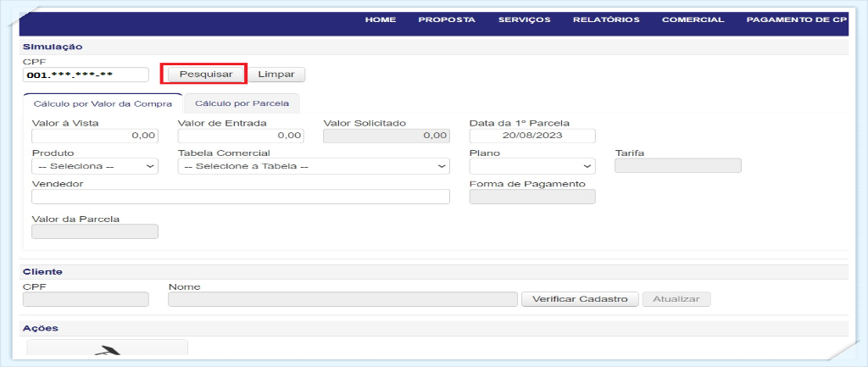
Task: Select the Data da 1º Parcela field
Action: 532,136
